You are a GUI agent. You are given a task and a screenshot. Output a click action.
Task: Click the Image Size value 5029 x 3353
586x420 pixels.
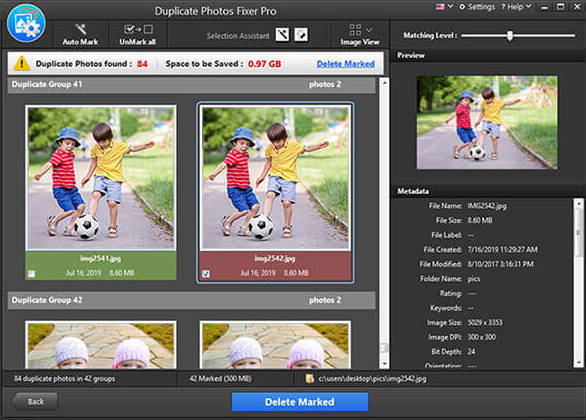(485, 322)
